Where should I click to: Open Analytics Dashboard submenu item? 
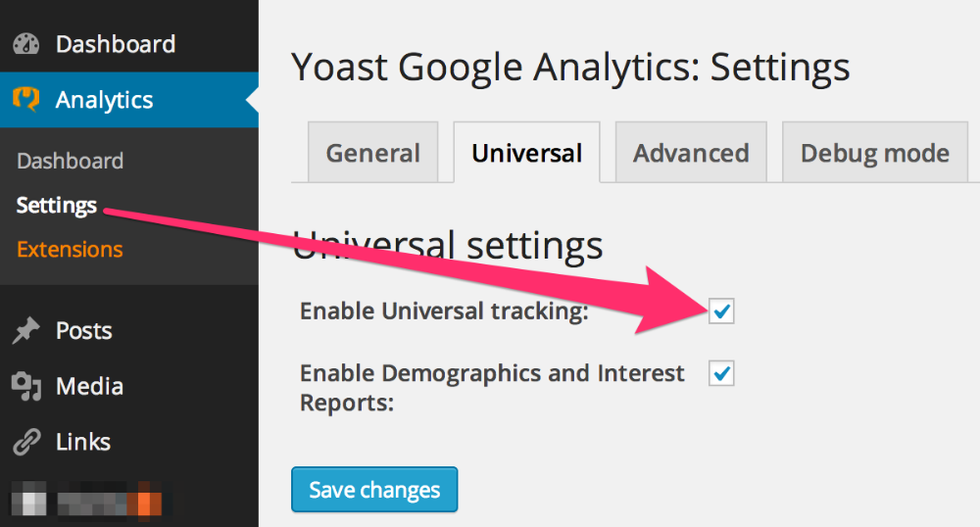point(70,161)
